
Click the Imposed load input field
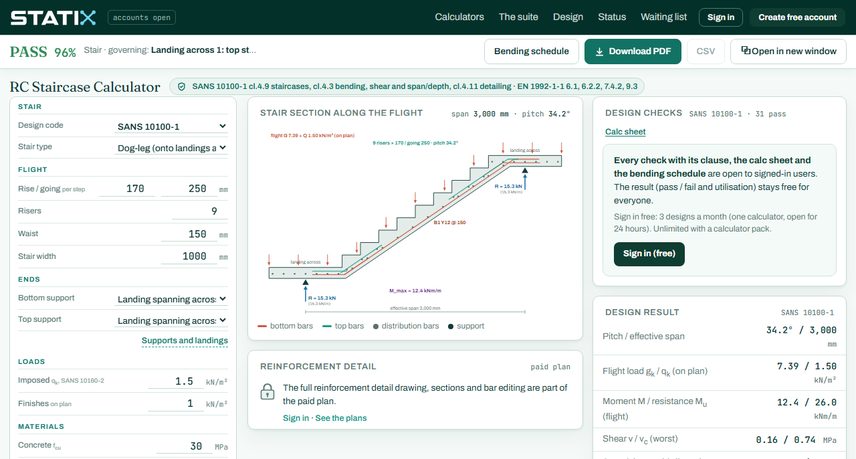[x=175, y=381]
